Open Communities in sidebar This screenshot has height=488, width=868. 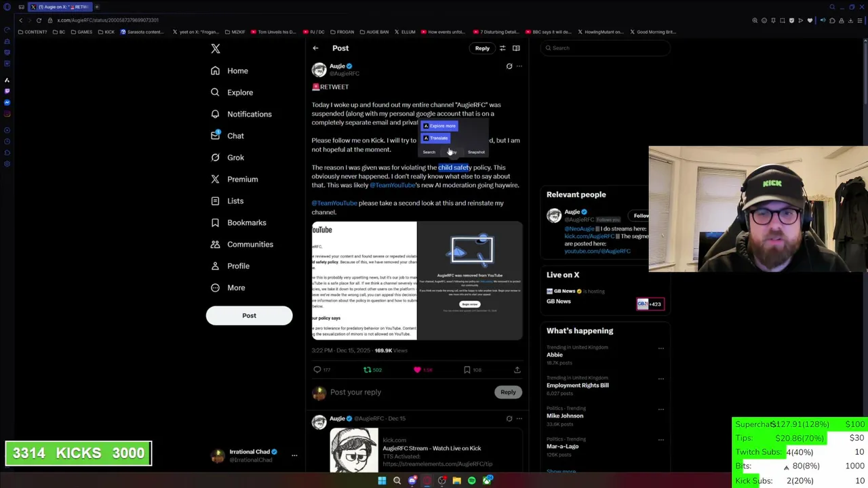[x=241, y=244]
